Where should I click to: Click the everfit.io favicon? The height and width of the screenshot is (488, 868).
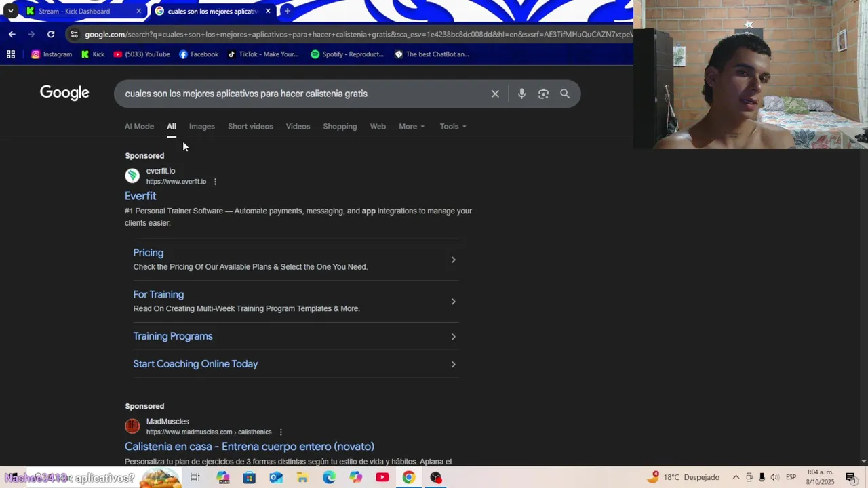coord(132,176)
